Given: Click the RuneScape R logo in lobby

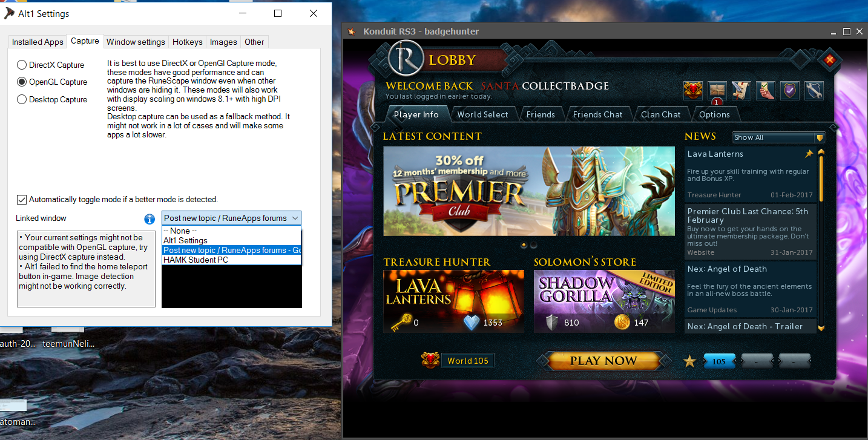Looking at the screenshot, I should (406, 59).
